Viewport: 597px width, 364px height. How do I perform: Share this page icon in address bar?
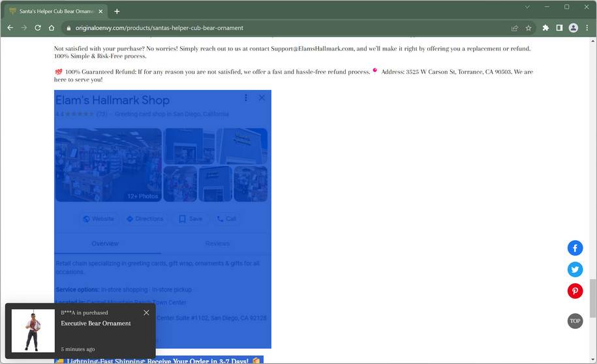pos(515,28)
